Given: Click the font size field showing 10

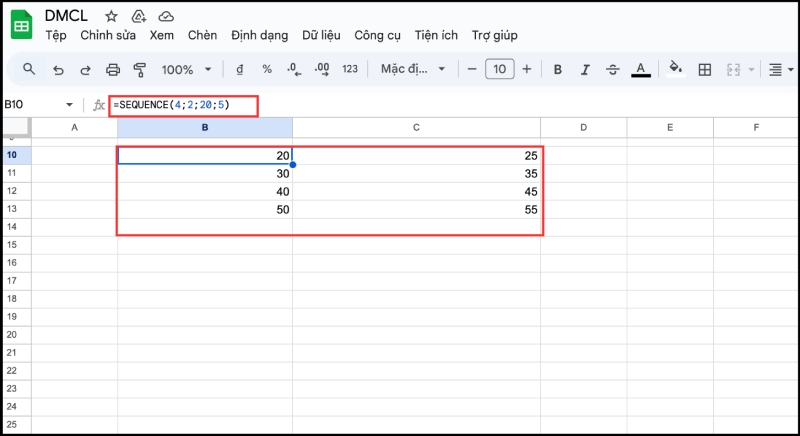Looking at the screenshot, I should click(x=499, y=69).
